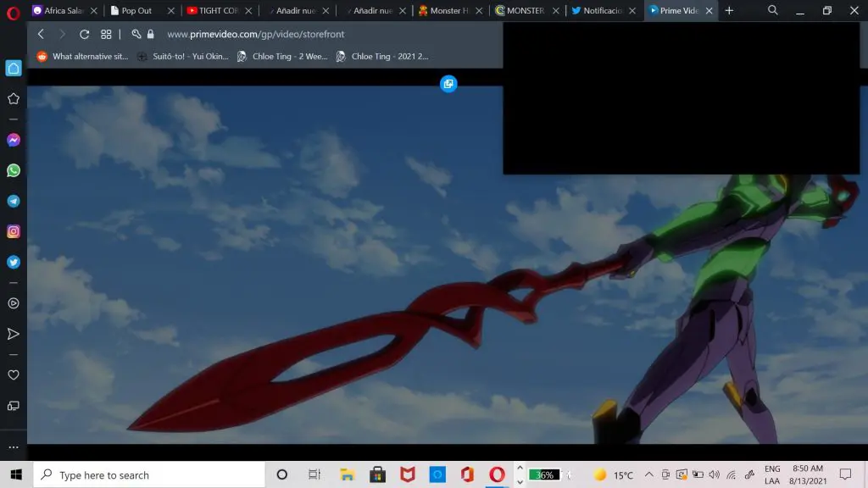Viewport: 868px width, 488px height.
Task: Open Messenger in the Opera sidebar
Action: point(14,140)
